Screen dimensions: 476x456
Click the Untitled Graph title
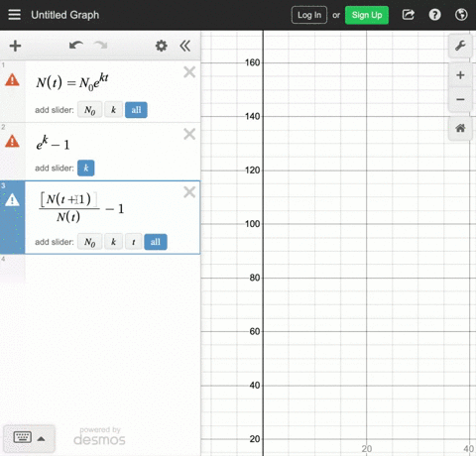65,15
